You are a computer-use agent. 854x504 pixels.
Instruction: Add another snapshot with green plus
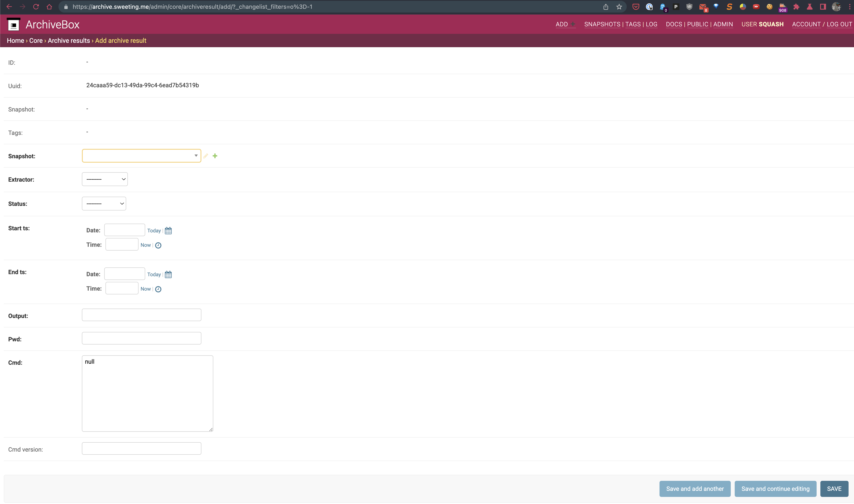(215, 156)
